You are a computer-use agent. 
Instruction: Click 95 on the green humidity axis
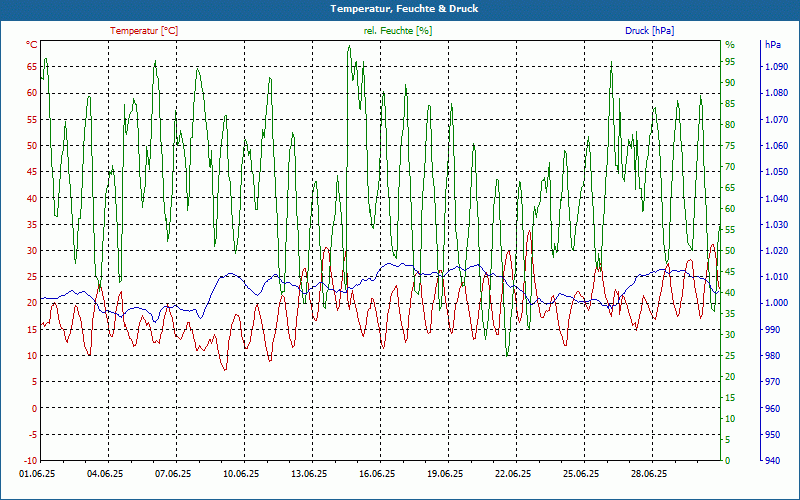[730, 62]
